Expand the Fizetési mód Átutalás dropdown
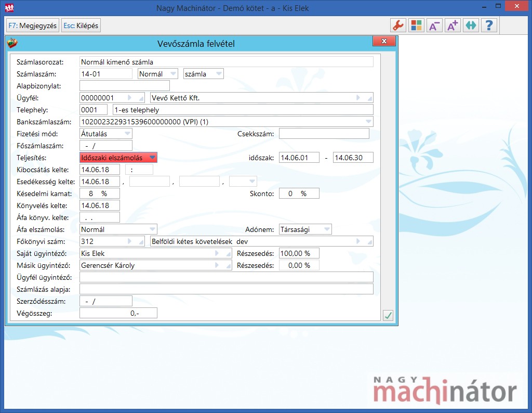Screen dimensions: 532x413 click(x=127, y=134)
